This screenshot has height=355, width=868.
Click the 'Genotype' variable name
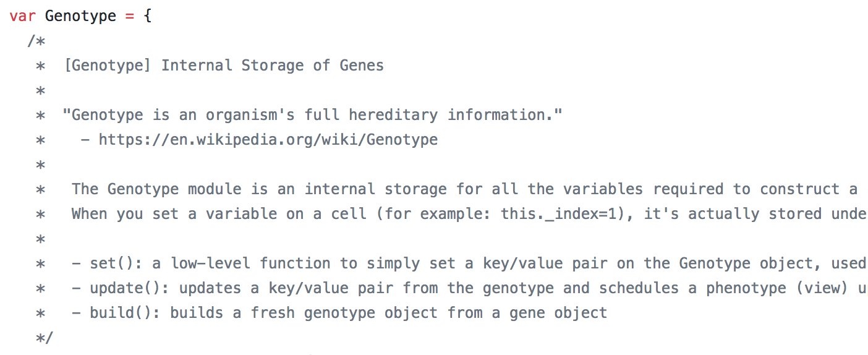point(80,16)
